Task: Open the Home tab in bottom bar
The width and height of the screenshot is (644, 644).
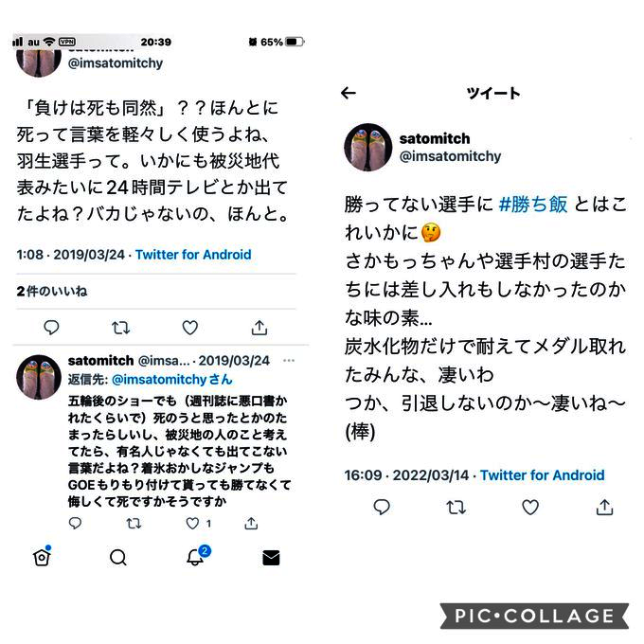Action: pyautogui.click(x=42, y=557)
